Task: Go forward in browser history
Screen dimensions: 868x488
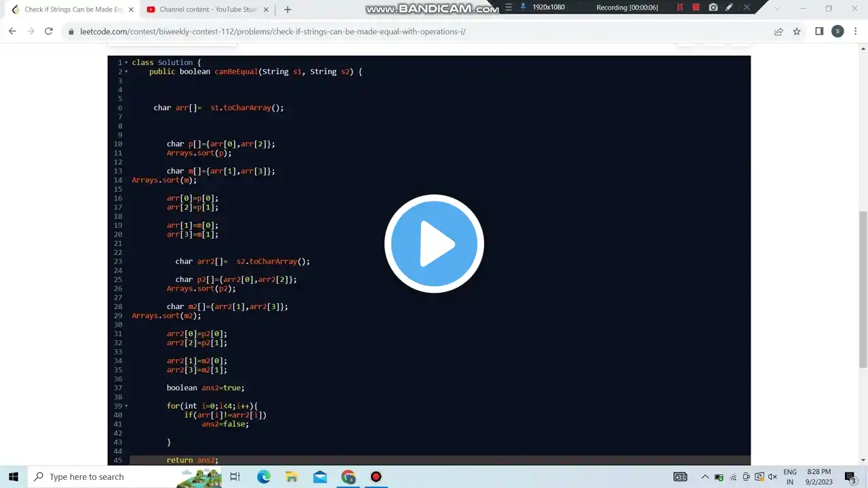Action: [x=31, y=31]
